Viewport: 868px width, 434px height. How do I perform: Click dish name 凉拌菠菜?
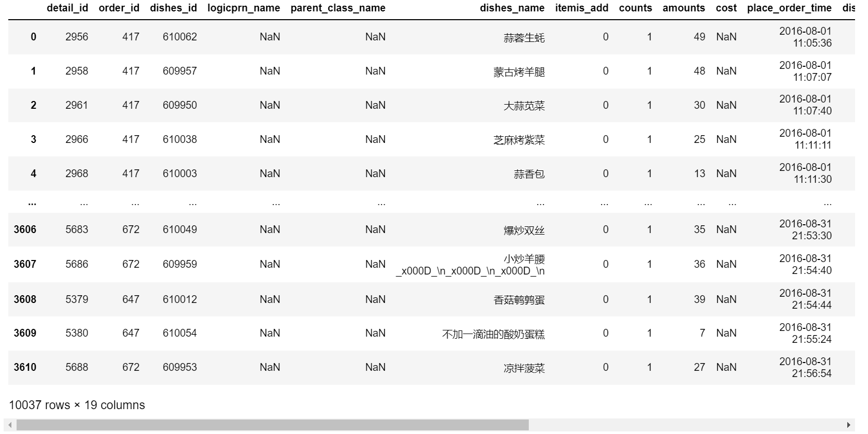pos(524,368)
